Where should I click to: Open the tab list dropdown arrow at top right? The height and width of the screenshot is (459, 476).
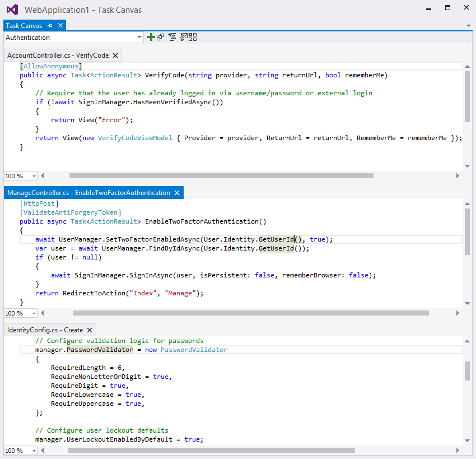[469, 26]
